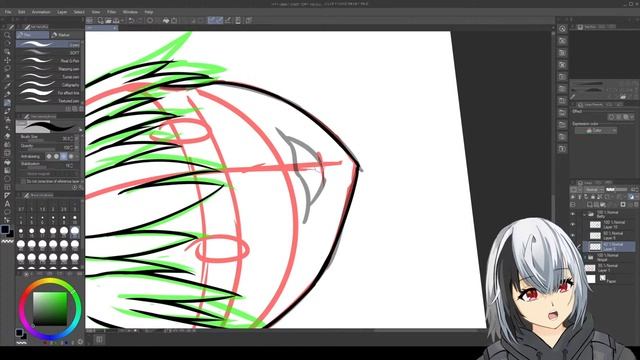This screenshot has width=640, height=360.
Task: Click the Fill toolbar icon
Action: (166, 20)
